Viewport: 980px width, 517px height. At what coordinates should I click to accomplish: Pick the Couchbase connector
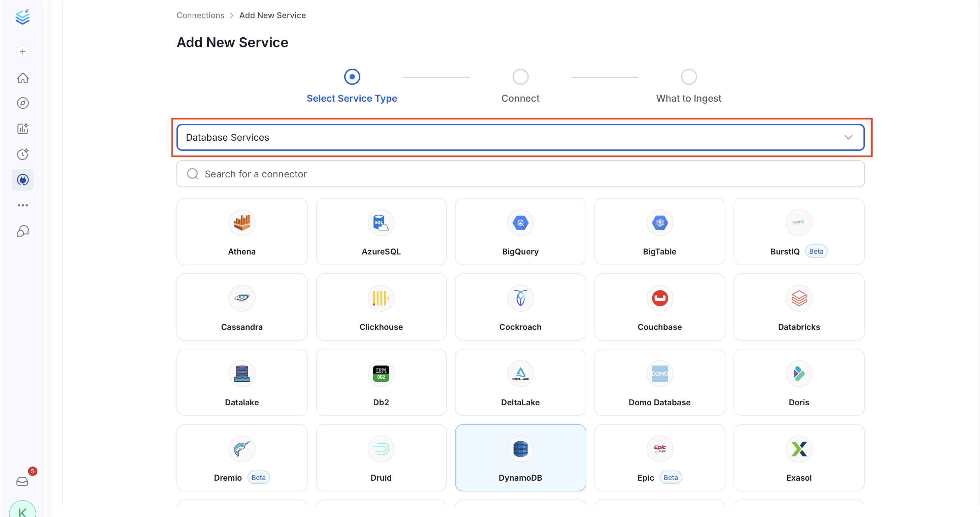[660, 307]
